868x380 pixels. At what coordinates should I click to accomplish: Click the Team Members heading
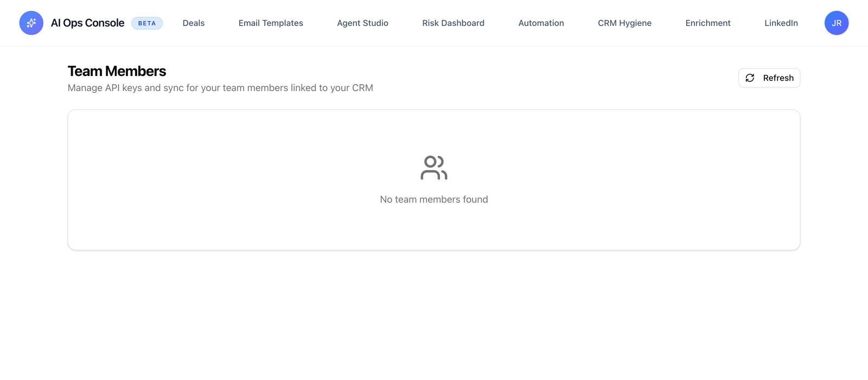(x=117, y=71)
